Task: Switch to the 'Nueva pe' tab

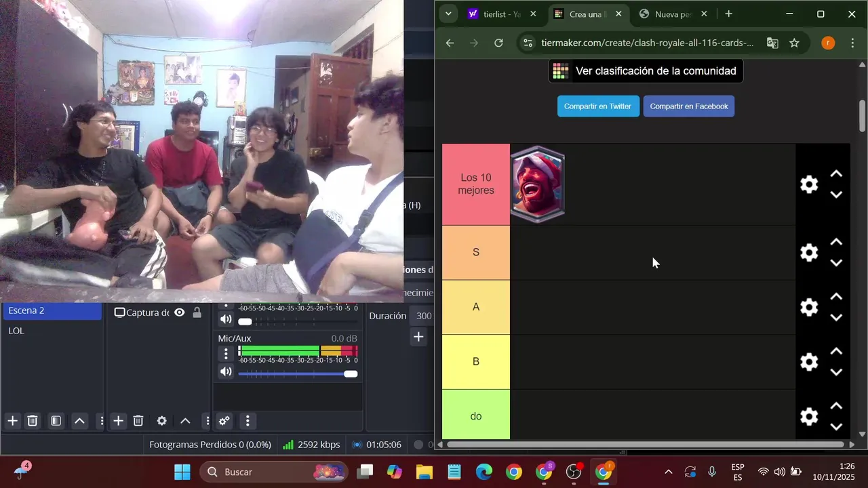Action: point(673,14)
